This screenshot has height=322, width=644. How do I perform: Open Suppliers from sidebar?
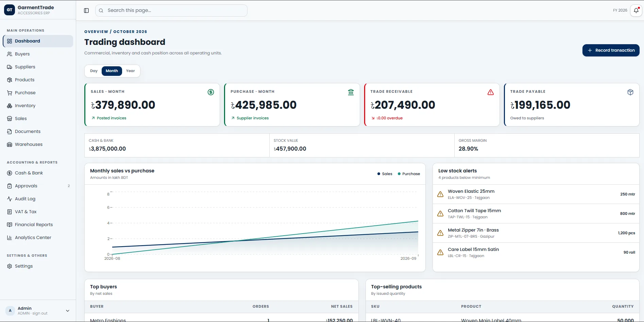click(x=38, y=67)
